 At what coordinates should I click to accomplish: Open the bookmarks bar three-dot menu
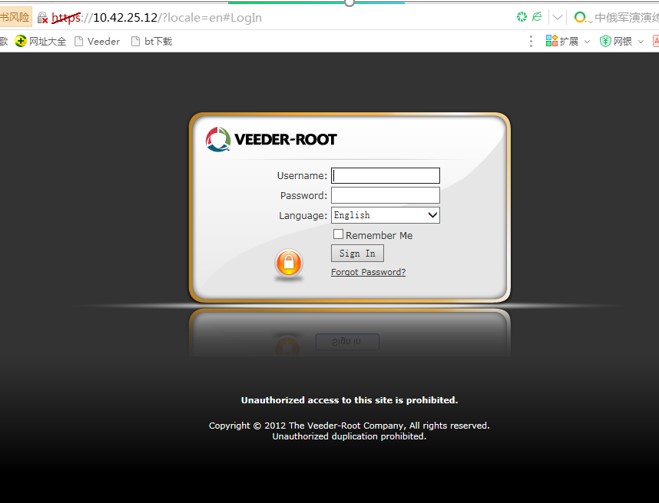[x=531, y=41]
